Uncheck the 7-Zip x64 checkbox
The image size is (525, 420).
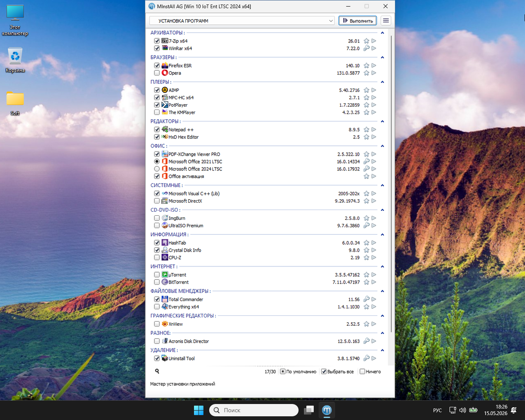(157, 41)
